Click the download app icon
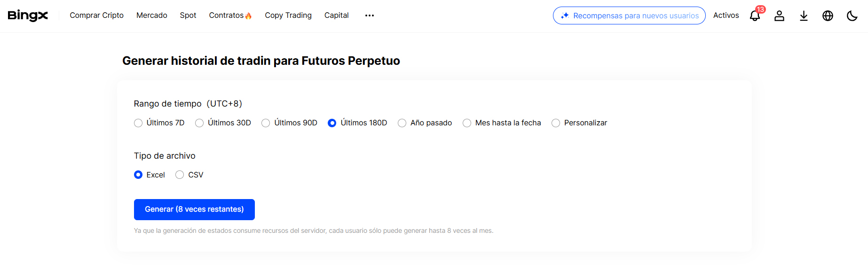 point(804,16)
